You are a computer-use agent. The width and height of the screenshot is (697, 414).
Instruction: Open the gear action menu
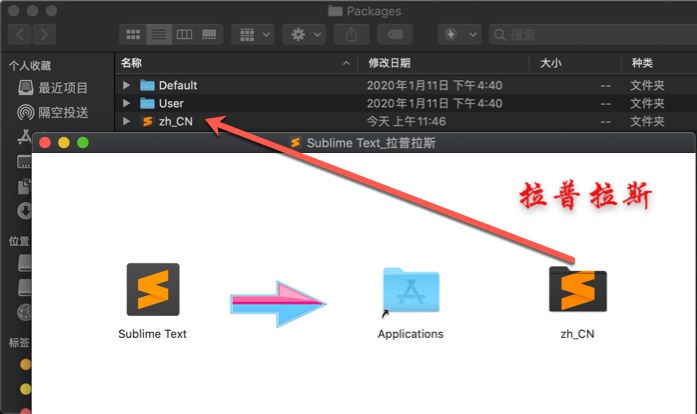click(304, 34)
